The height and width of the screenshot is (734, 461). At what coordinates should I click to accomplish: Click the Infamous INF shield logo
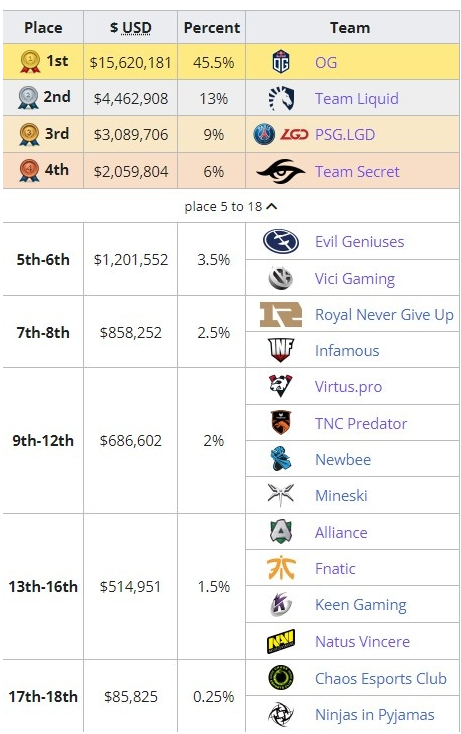[281, 350]
